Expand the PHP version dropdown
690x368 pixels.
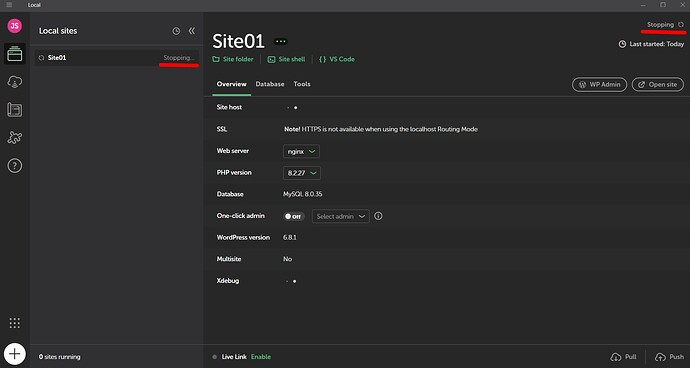pyautogui.click(x=302, y=173)
